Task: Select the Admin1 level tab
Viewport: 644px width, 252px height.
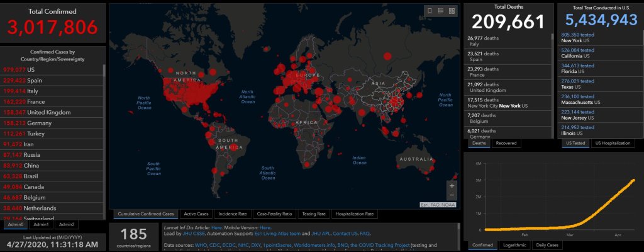Action: tap(42, 224)
